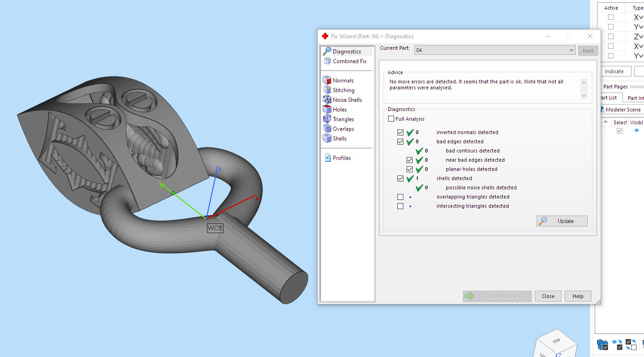Close the Fix Wizard window with X
The width and height of the screenshot is (644, 357).
(590, 36)
